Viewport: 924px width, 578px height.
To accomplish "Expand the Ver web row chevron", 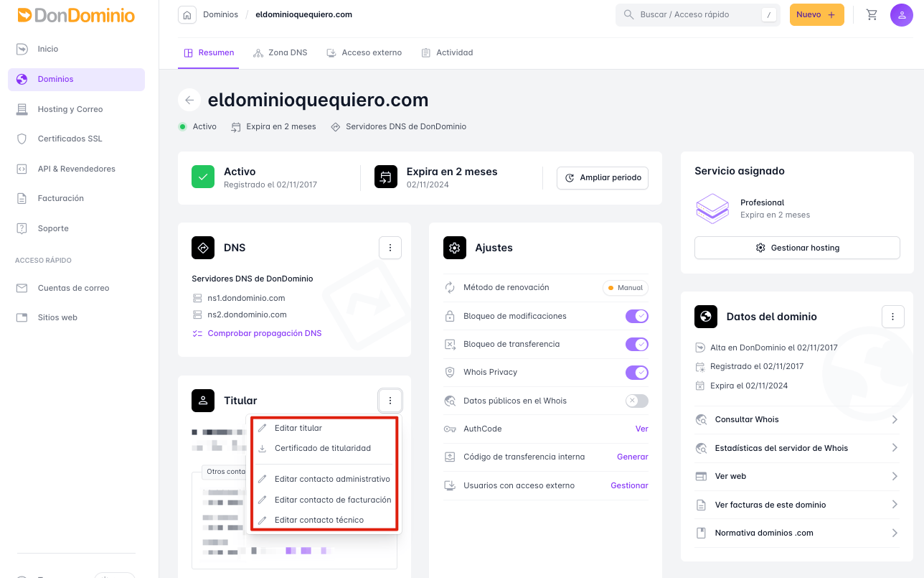I will point(895,476).
